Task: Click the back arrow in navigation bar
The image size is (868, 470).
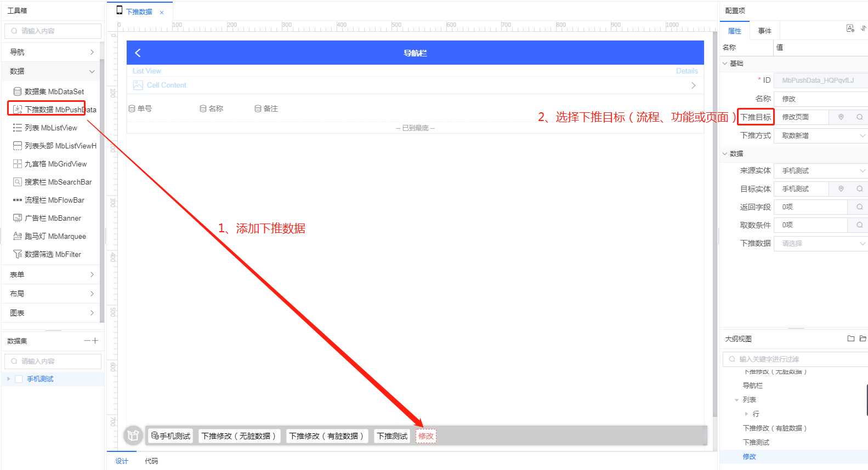Action: click(138, 53)
